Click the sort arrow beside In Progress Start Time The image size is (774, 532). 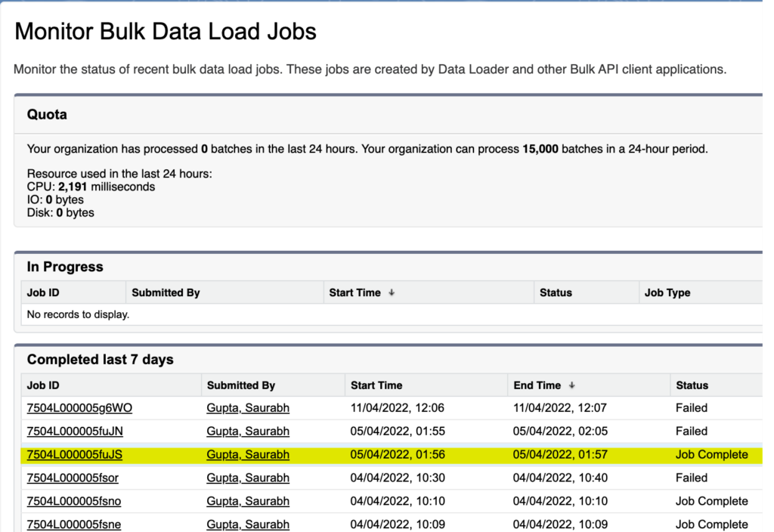(x=392, y=292)
